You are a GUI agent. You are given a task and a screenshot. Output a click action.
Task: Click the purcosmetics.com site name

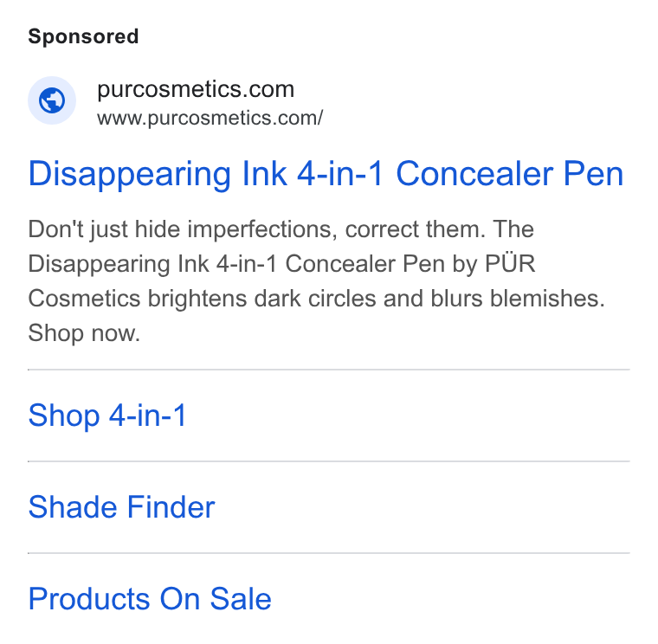tap(196, 89)
